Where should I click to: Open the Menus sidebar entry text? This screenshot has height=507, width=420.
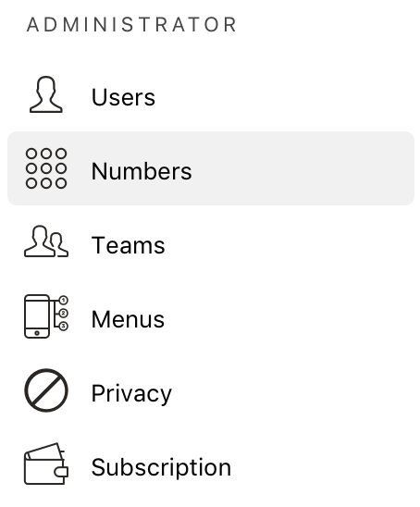(128, 319)
